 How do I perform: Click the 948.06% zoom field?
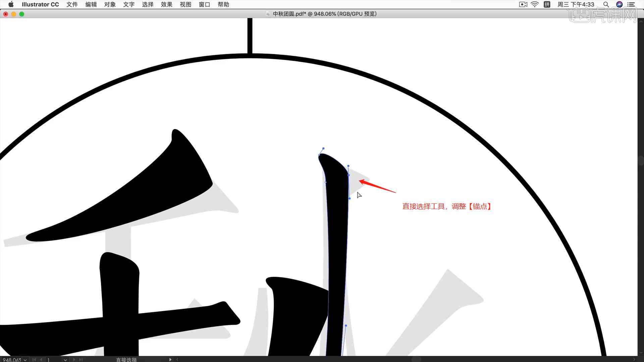tap(12, 360)
